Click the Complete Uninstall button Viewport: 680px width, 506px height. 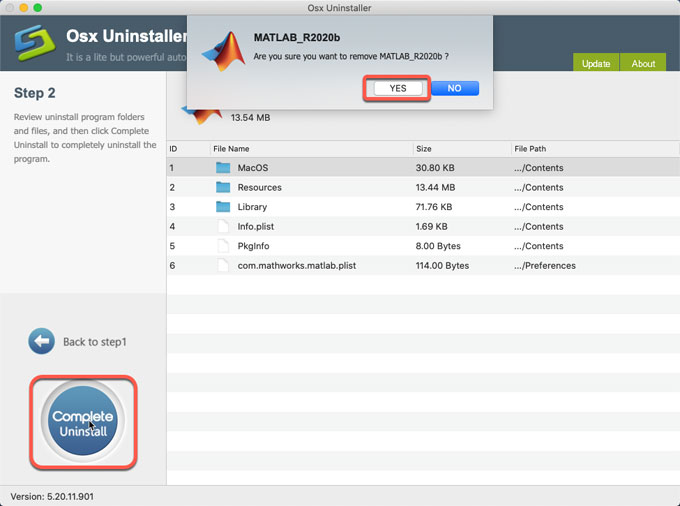tap(83, 421)
